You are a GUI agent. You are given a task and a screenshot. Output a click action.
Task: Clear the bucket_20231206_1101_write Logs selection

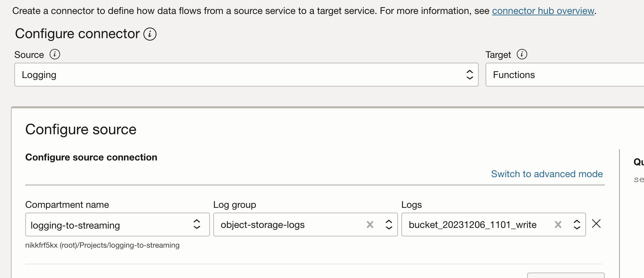coord(558,225)
